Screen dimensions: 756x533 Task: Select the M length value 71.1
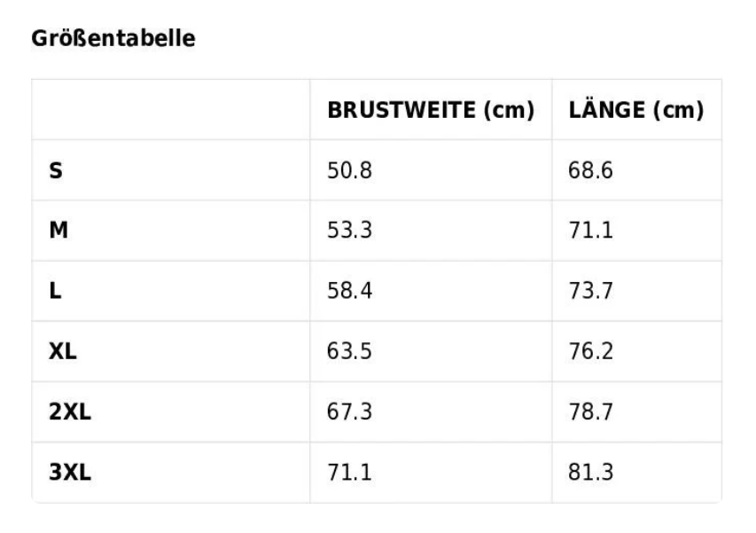590,231
